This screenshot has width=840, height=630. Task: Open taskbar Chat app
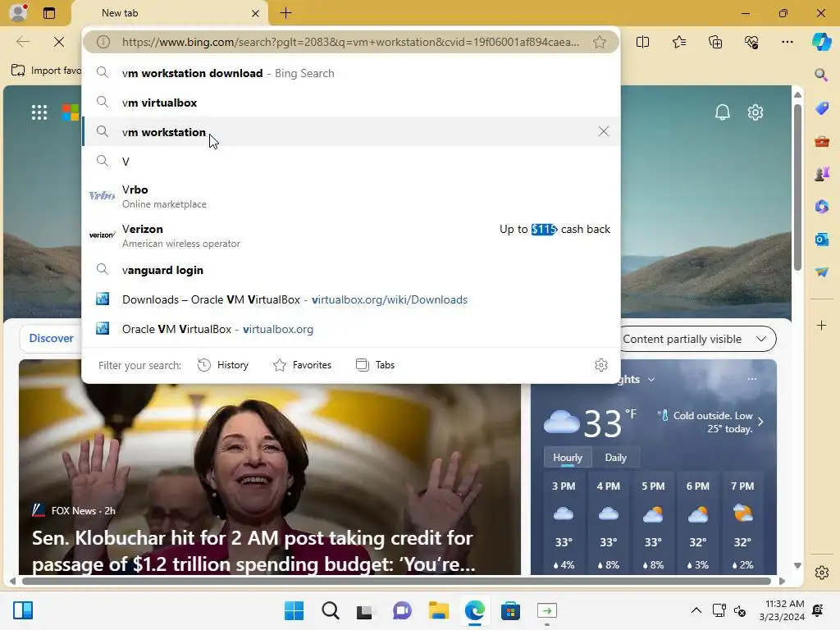click(402, 610)
